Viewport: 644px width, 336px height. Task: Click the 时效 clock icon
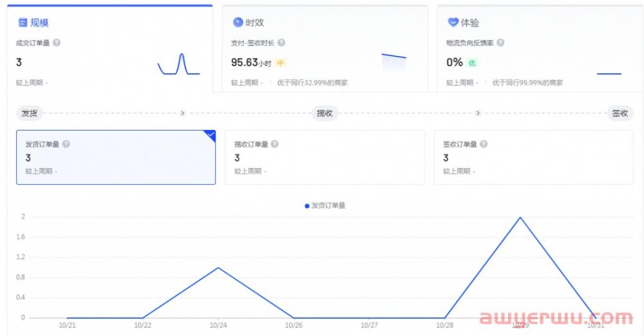[238, 22]
